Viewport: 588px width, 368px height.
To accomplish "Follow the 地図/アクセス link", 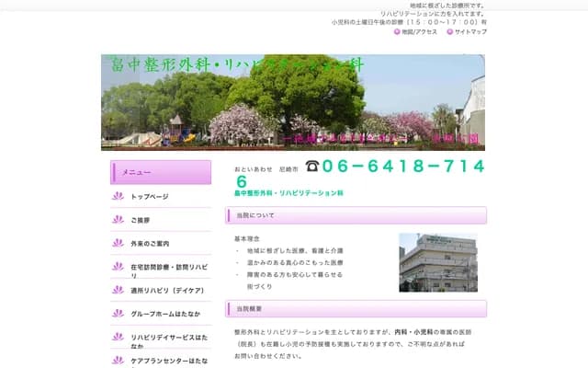I will 419,32.
